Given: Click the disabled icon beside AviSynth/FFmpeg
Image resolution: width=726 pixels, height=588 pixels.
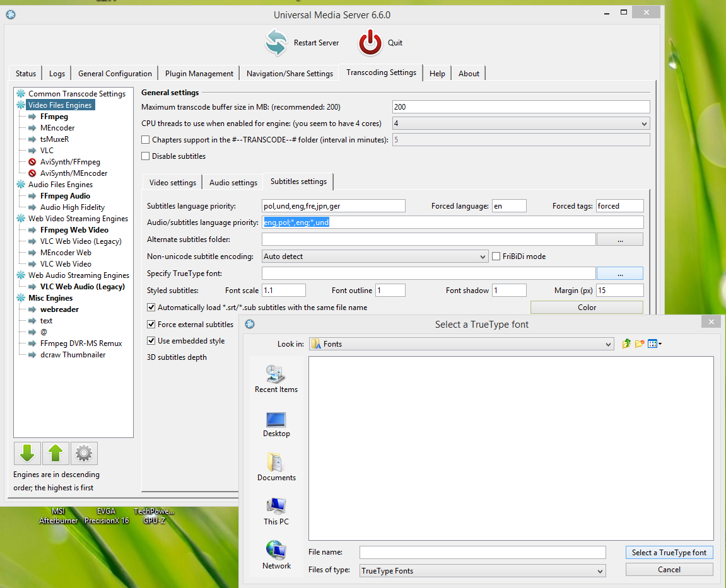Looking at the screenshot, I should tap(32, 162).
